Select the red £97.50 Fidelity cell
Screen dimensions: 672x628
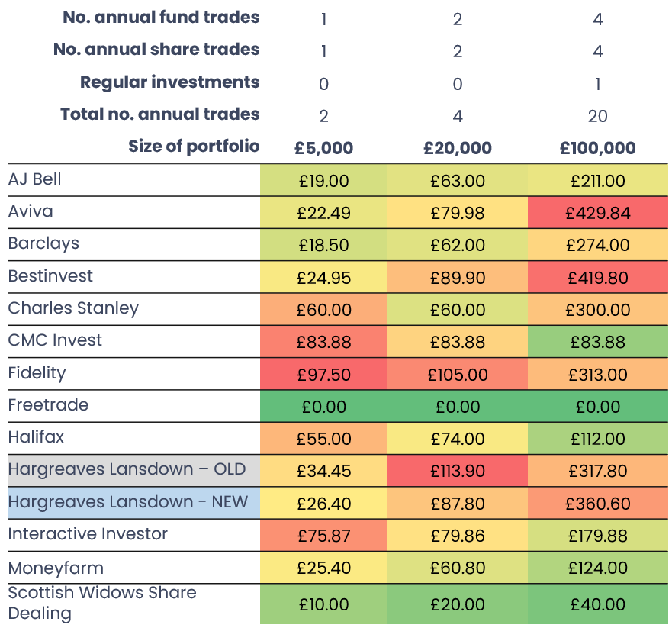323,375
